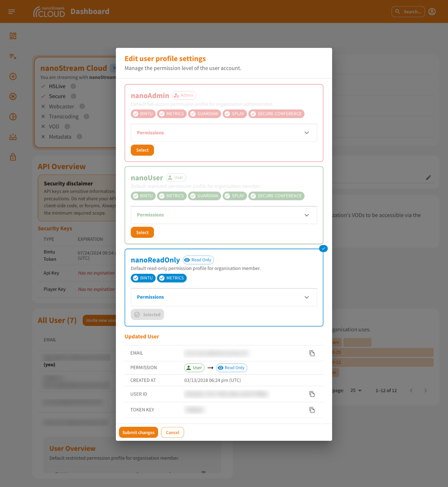Click the disabled Selected button for nanoReadOnly

[147, 314]
